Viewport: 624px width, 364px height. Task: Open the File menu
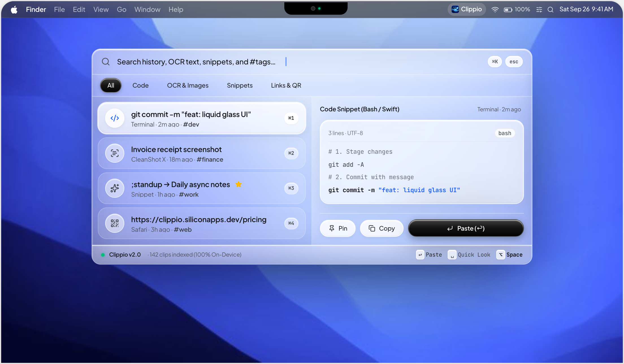[59, 10]
